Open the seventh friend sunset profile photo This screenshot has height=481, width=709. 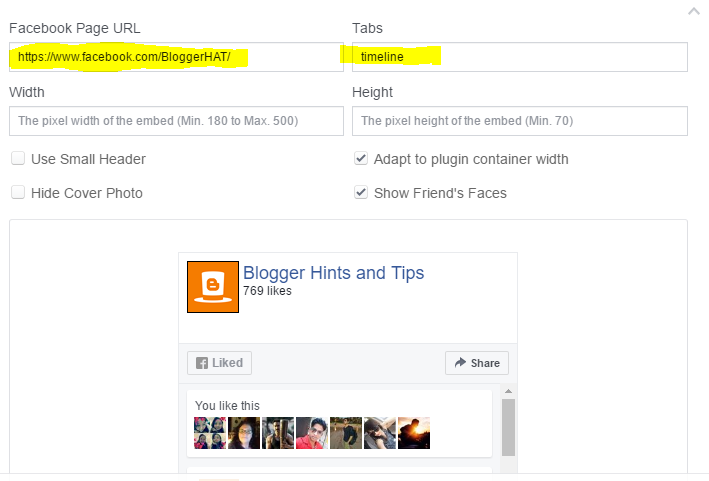[414, 433]
